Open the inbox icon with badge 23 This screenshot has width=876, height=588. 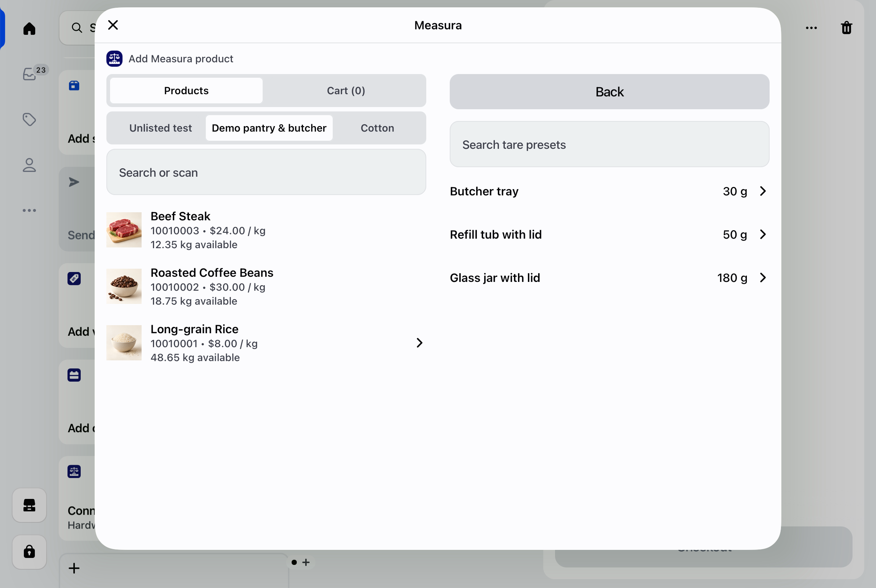tap(29, 74)
